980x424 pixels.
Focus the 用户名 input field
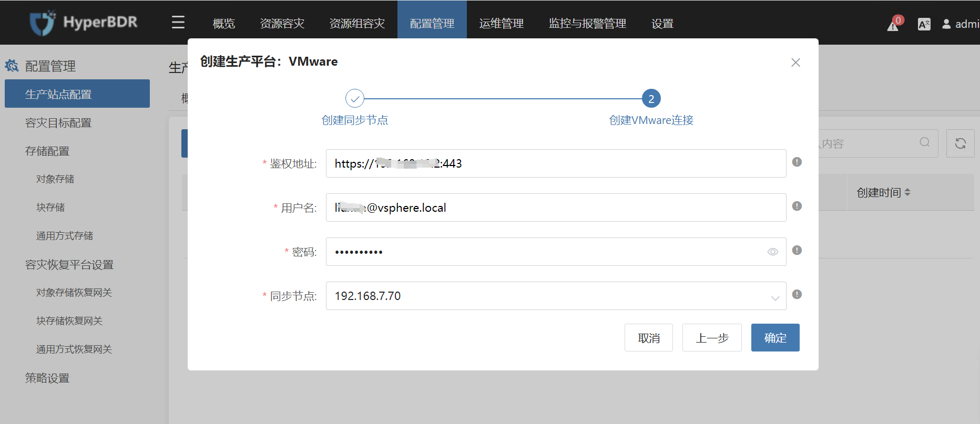(x=556, y=208)
